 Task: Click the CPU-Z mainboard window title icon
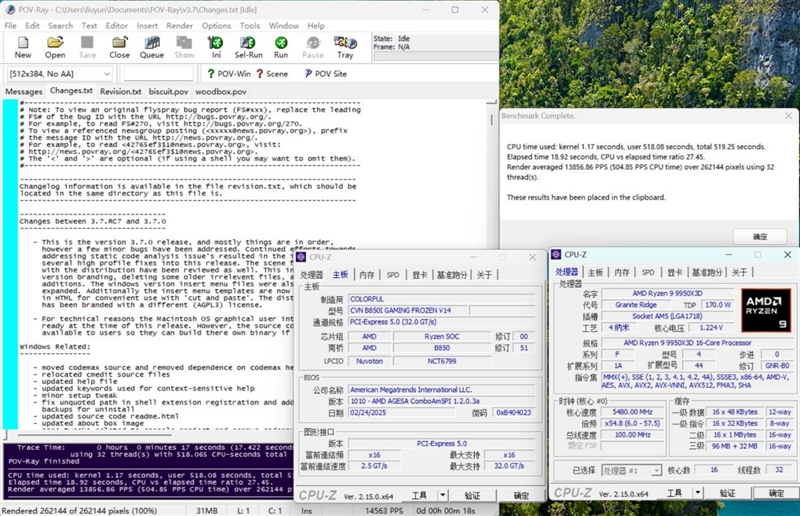click(301, 257)
